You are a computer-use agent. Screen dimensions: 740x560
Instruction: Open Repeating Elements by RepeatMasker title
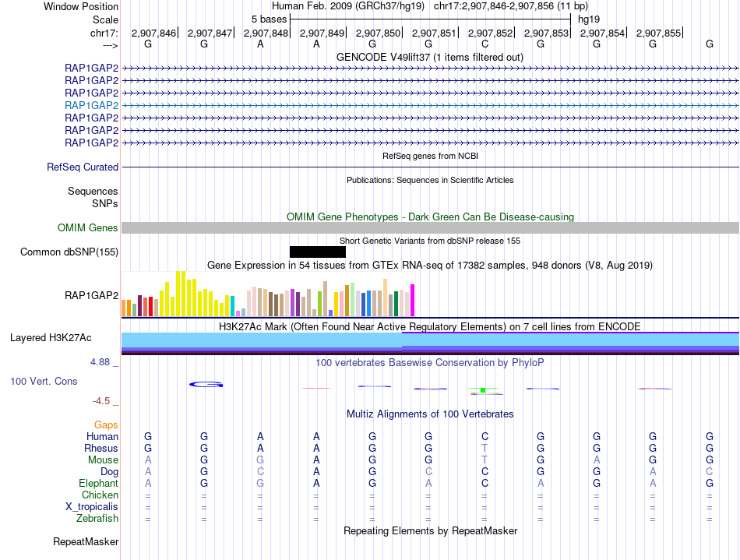(430, 530)
